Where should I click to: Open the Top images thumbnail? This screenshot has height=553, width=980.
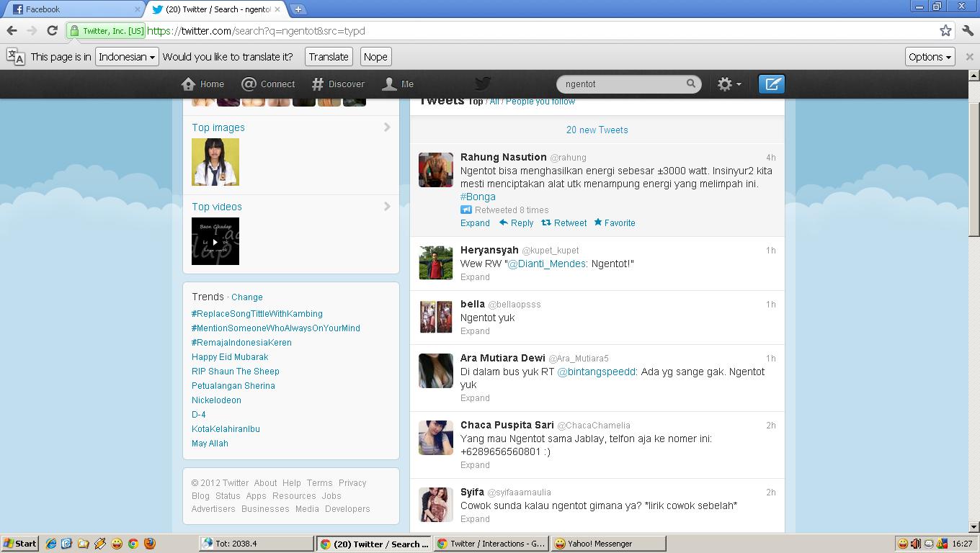pos(215,162)
